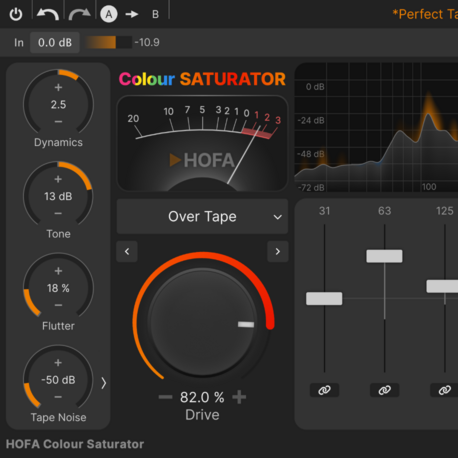The height and width of the screenshot is (458, 458).
Task: Click the Flutter value 18 %
Action: (x=58, y=288)
